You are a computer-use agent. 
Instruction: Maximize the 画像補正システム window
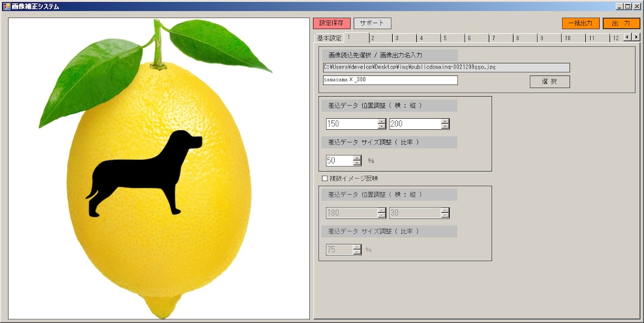(627, 6)
